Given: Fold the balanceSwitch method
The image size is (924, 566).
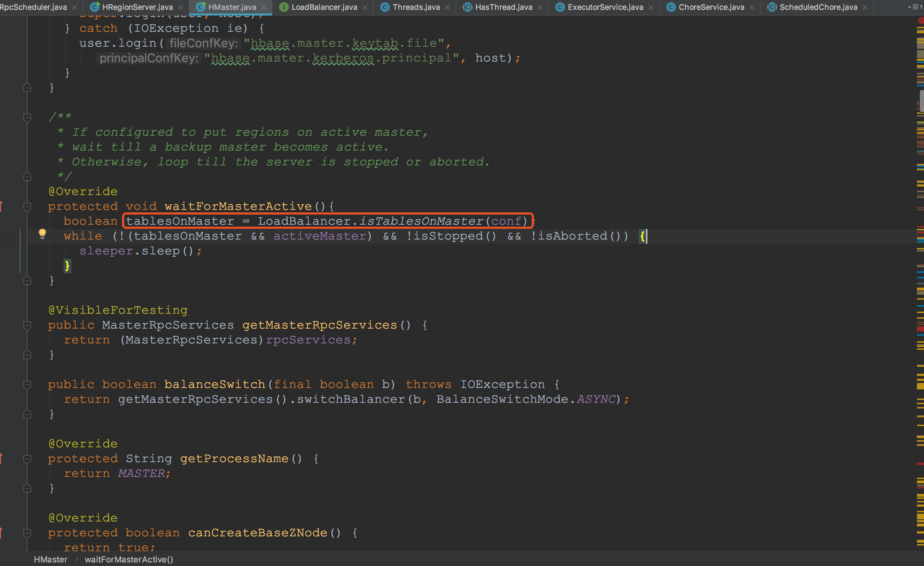Looking at the screenshot, I should tap(27, 384).
